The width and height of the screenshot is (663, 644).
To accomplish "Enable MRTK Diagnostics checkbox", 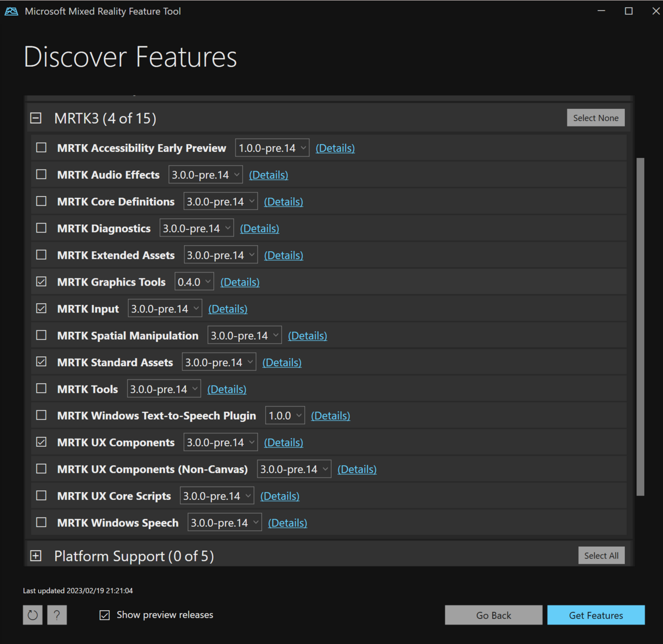I will (x=41, y=228).
